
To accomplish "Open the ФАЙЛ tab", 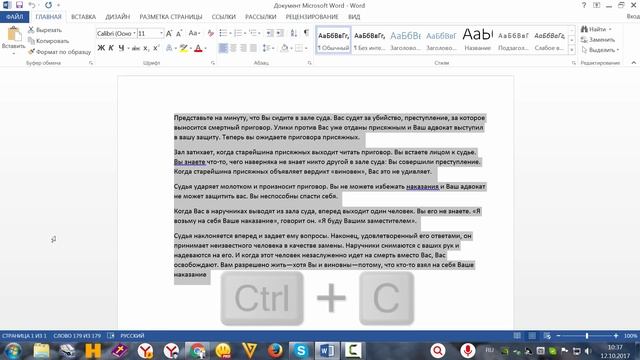I will [14, 17].
